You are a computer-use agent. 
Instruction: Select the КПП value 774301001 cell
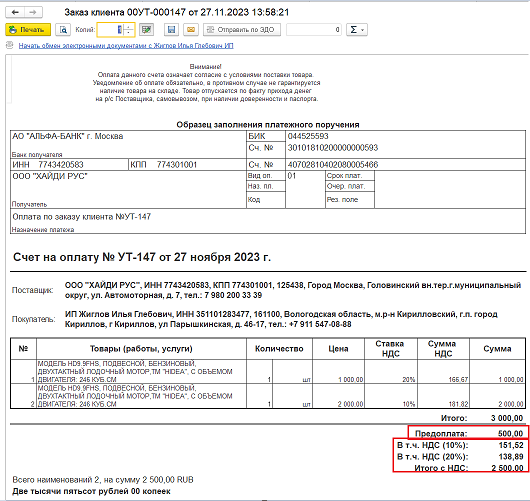pos(188,165)
